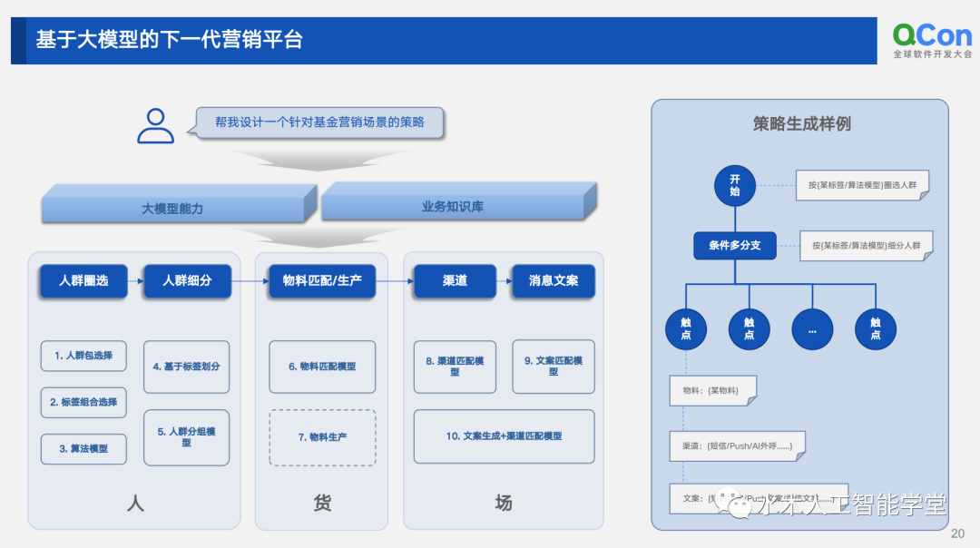Image resolution: width=980 pixels, height=548 pixels.
Task: Click the 10. 文案生成+渠道匹配模型 box
Action: pos(504,436)
